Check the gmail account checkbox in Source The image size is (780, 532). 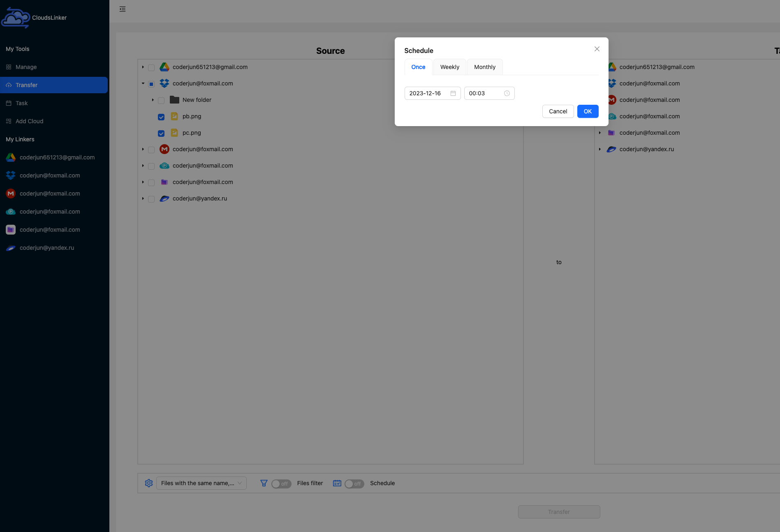[x=151, y=67]
